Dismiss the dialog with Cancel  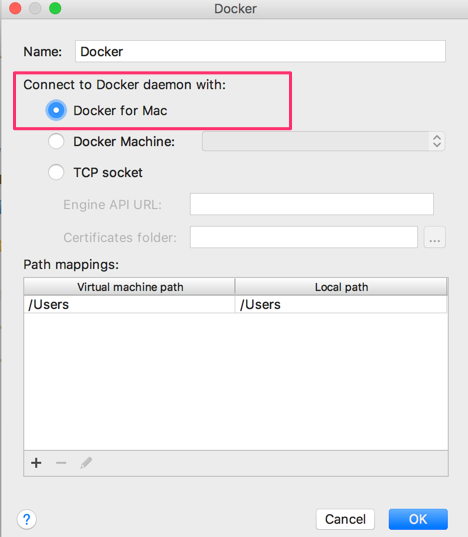pyautogui.click(x=345, y=519)
